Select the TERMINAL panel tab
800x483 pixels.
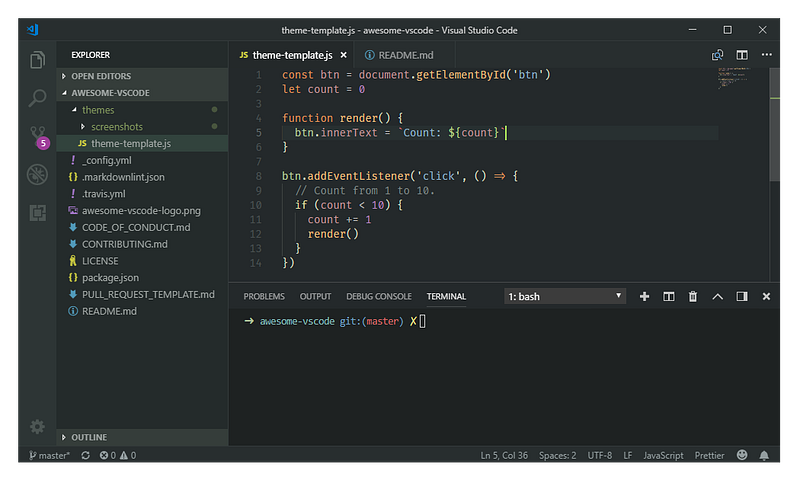click(x=446, y=296)
